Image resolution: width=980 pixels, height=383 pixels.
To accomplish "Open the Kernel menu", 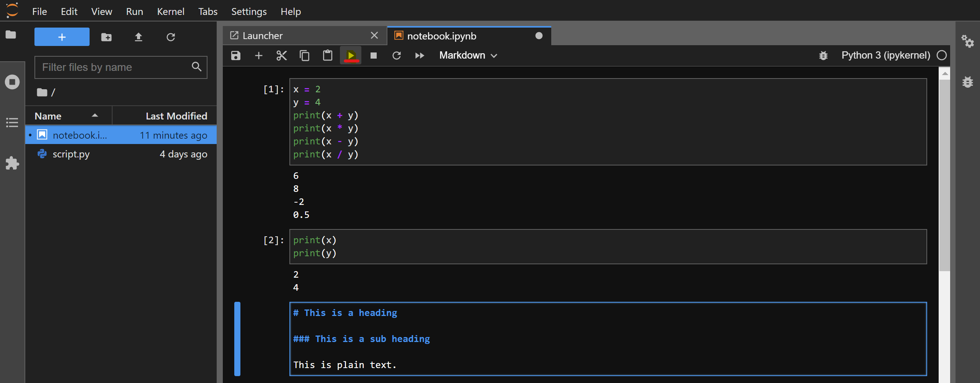I will [x=170, y=11].
